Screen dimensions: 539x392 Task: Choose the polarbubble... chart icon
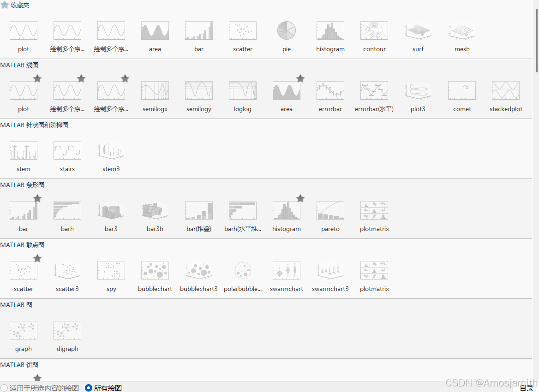243,270
